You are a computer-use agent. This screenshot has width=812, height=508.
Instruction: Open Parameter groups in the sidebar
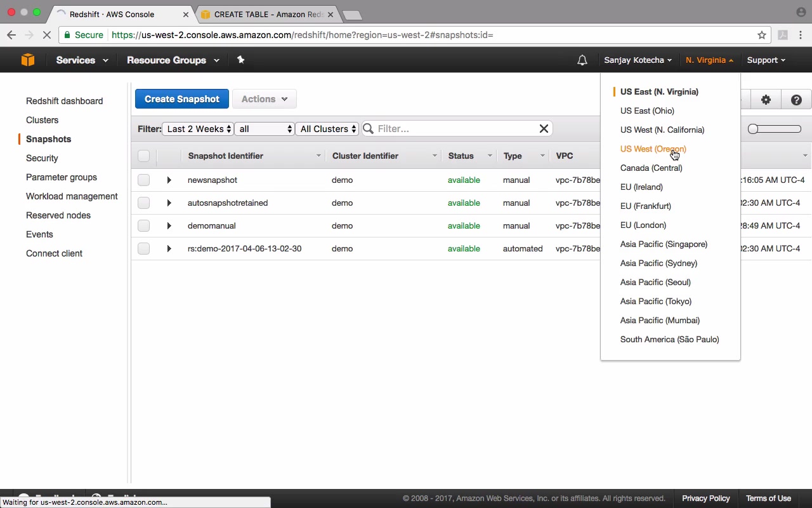(62, 177)
